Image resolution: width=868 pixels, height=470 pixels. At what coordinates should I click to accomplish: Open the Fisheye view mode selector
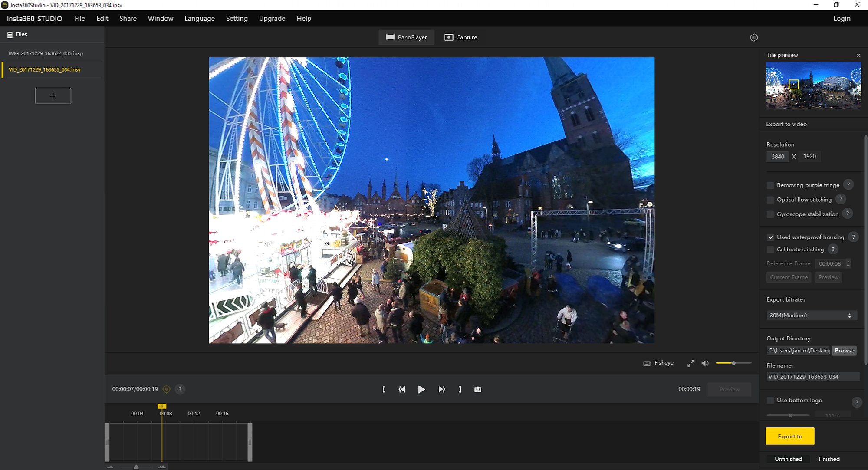click(x=658, y=363)
